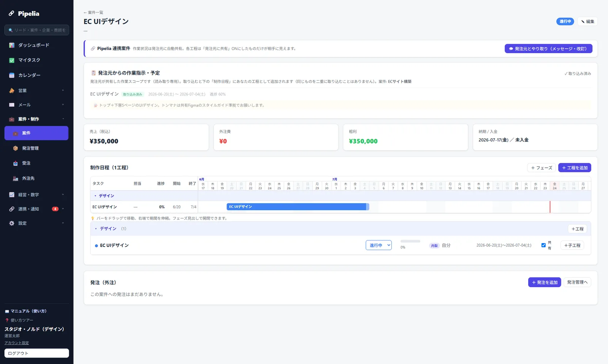Click the blue status dot beside EC UIデザイン
This screenshot has height=364, width=608.
97,246
